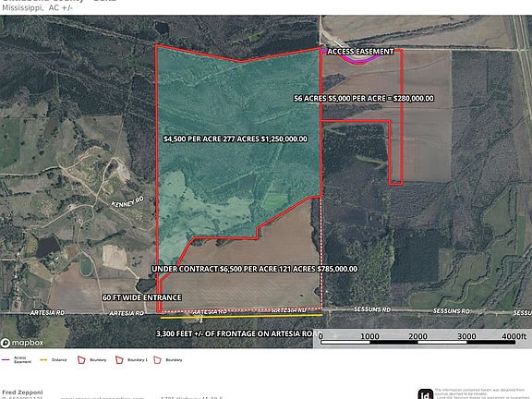Click the Mapbox logo on the map

coord(22,343)
